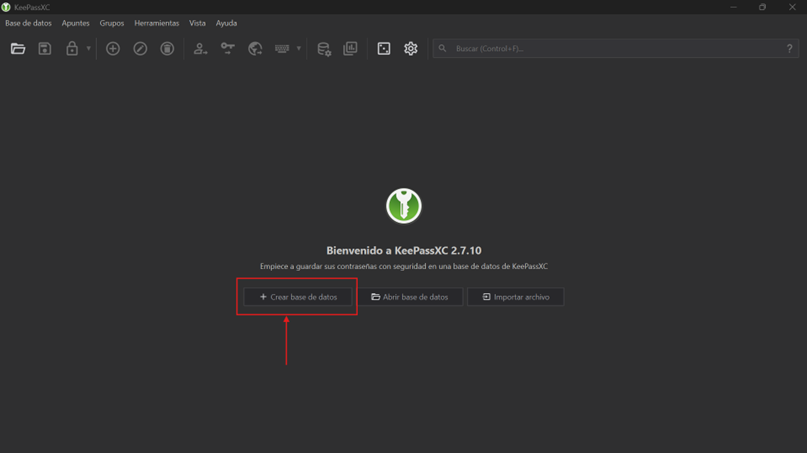Open database settings toolbar icon
The height and width of the screenshot is (453, 807).
(324, 48)
